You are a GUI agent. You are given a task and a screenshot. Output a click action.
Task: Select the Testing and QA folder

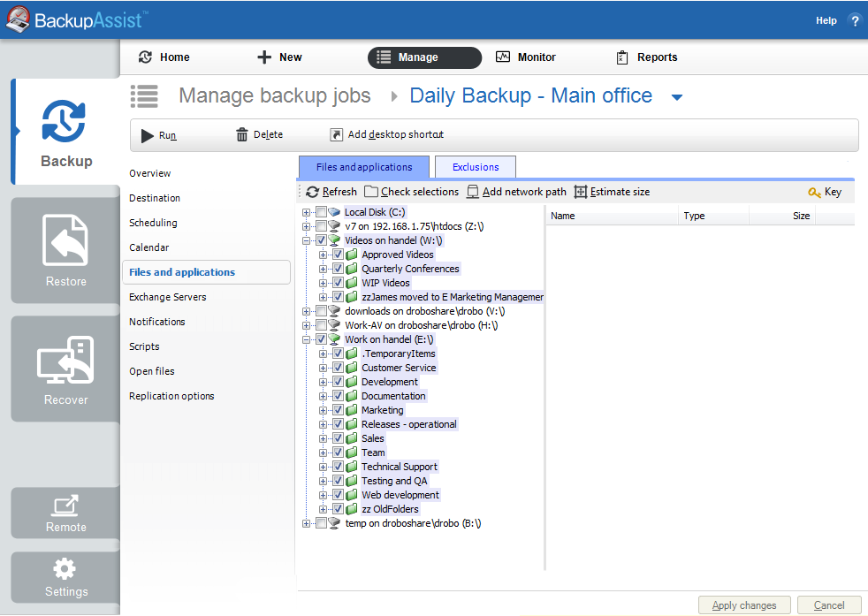pos(394,481)
